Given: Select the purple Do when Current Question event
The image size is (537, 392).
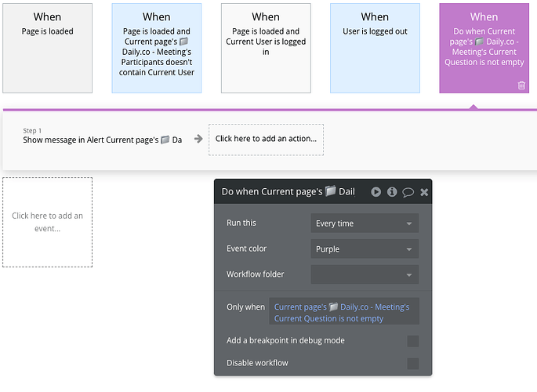Looking at the screenshot, I should coord(484,49).
